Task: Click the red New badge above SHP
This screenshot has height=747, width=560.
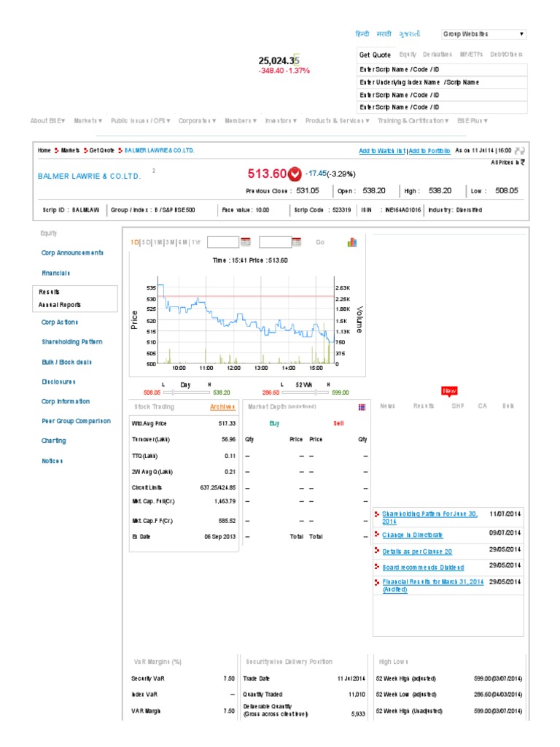Action: point(449,391)
